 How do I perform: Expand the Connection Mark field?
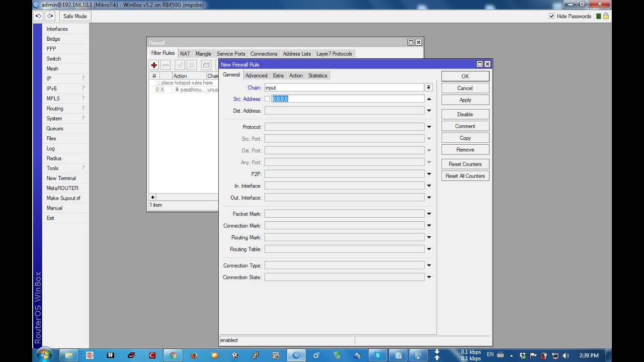pos(429,225)
